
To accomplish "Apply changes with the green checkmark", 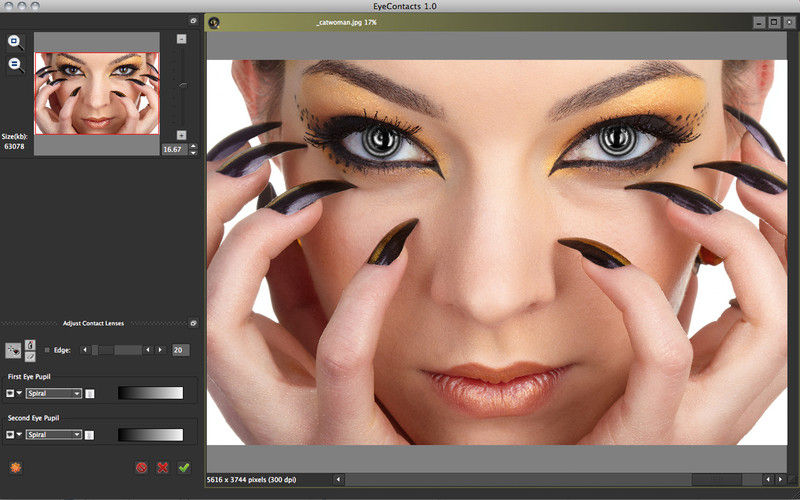I will (x=184, y=467).
